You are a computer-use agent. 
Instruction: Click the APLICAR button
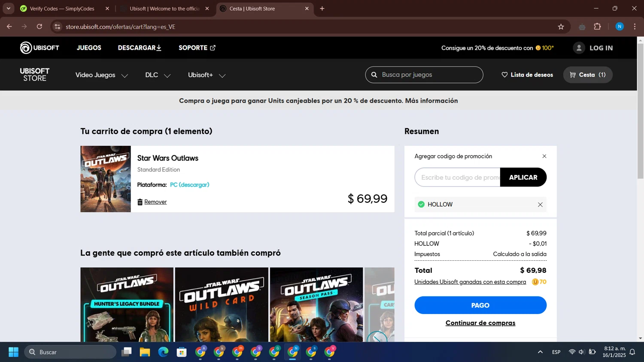coord(523,177)
